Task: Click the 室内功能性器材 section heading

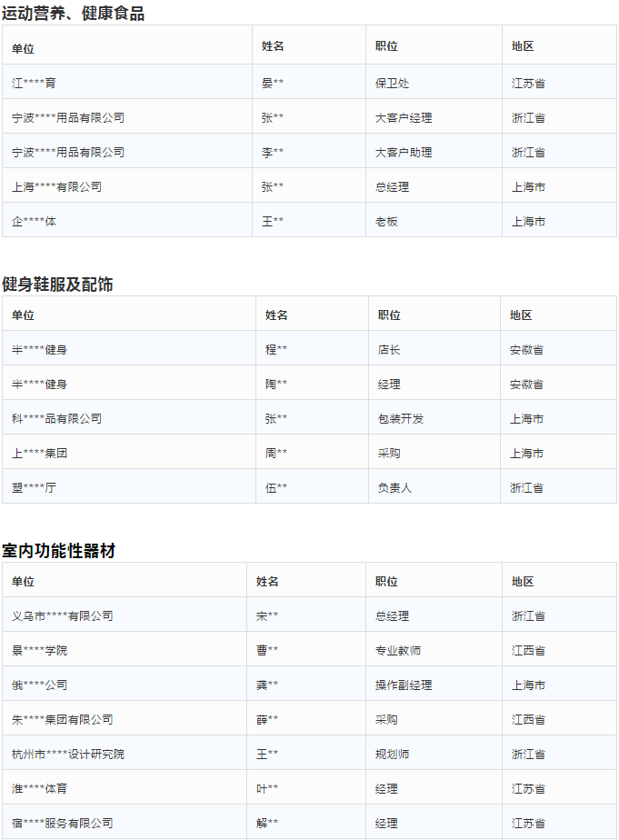Action: [58, 550]
